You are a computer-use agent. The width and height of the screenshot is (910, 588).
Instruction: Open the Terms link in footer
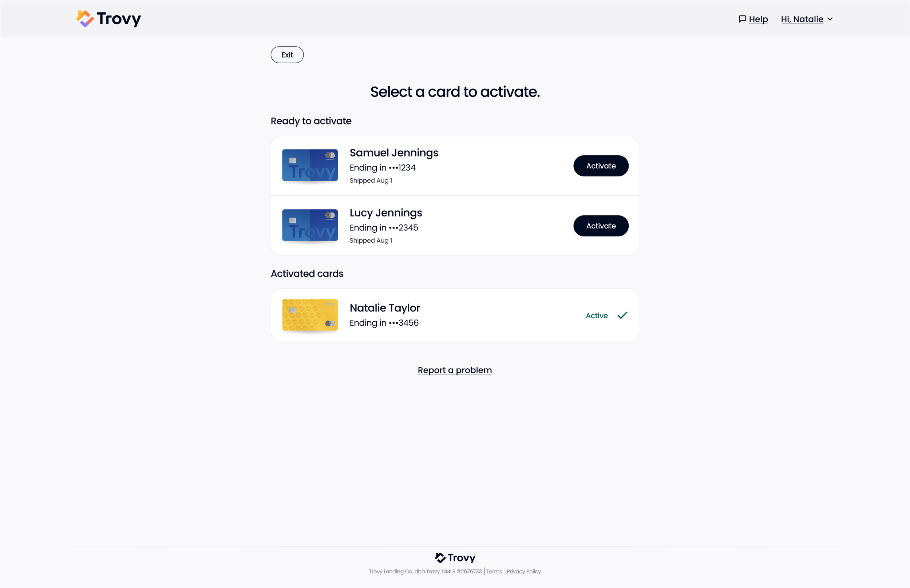coord(494,571)
